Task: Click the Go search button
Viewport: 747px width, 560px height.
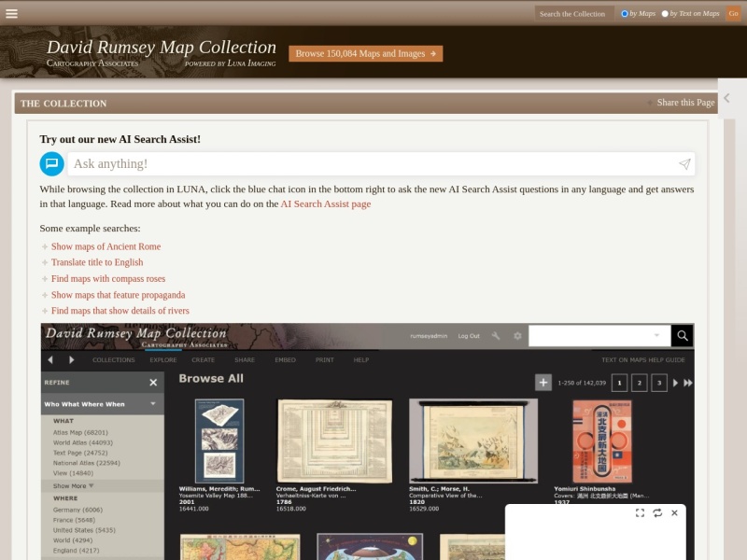Action: [x=733, y=13]
